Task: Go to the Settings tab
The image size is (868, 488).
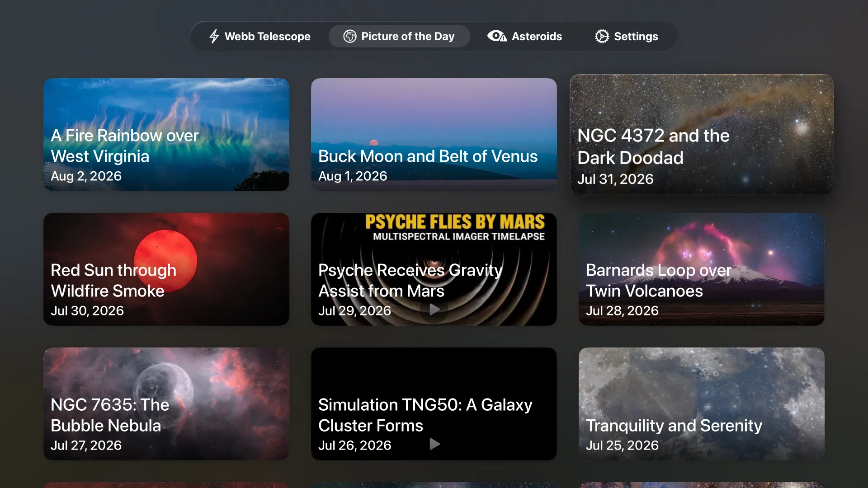Action: click(626, 36)
